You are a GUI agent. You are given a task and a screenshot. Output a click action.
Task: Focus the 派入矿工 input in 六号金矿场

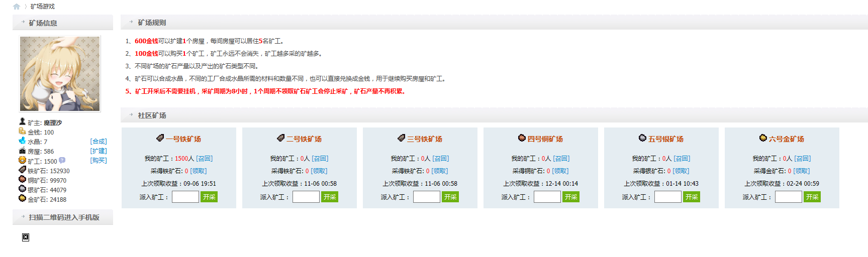(789, 197)
